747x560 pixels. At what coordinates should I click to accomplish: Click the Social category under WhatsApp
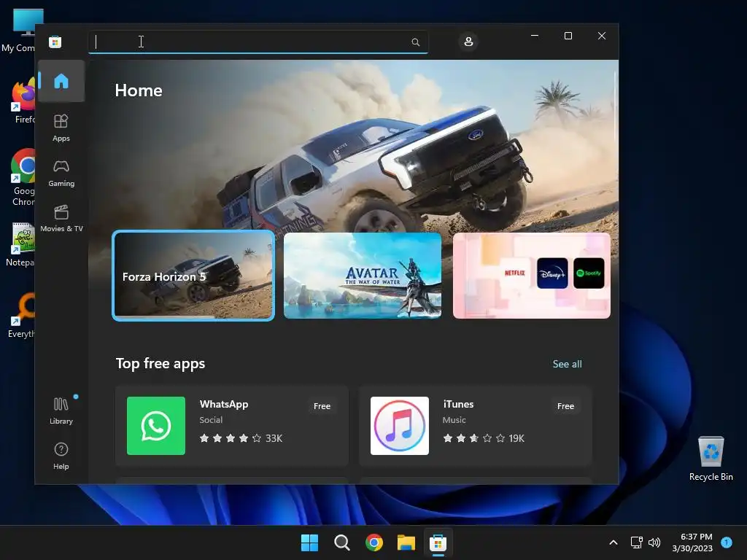[211, 420]
